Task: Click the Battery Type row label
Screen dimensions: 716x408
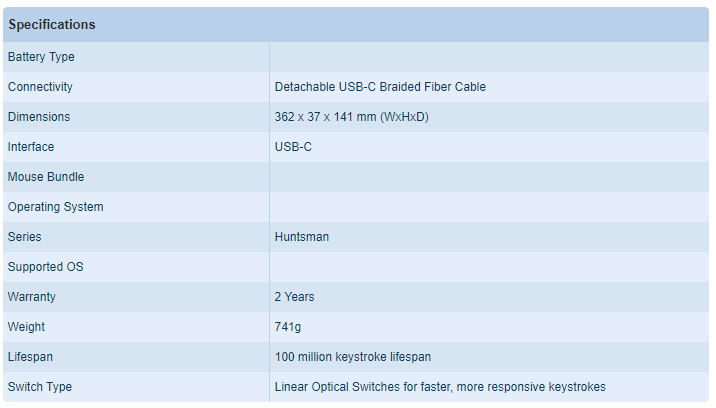Action: click(41, 57)
